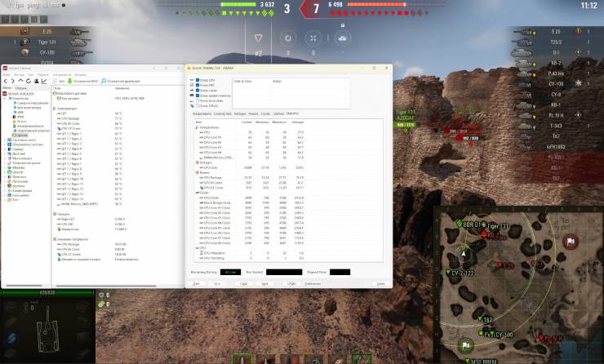Click the Voltages group icon in Statistics

pyautogui.click(x=198, y=162)
